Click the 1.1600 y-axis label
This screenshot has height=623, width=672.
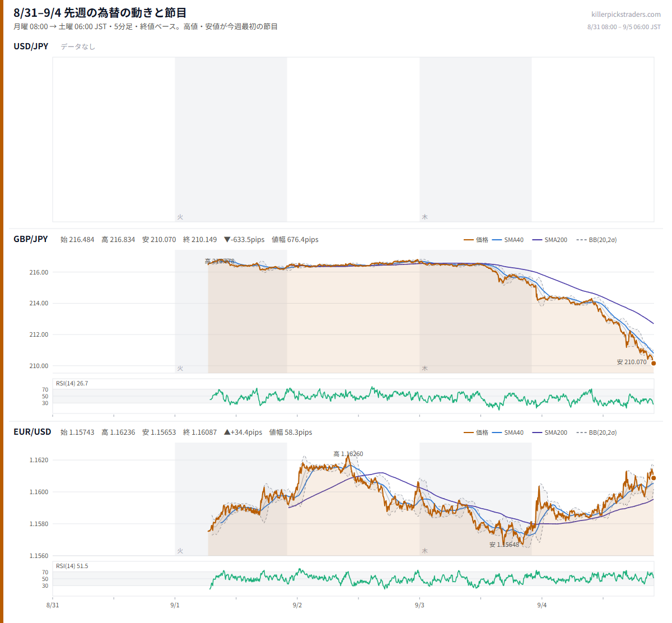coord(39,492)
